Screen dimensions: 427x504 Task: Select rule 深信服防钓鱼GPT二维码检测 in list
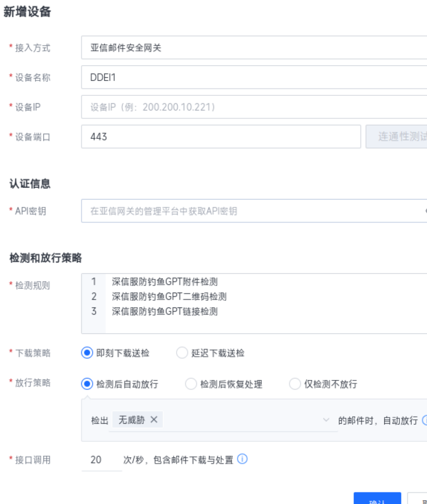coord(169,297)
